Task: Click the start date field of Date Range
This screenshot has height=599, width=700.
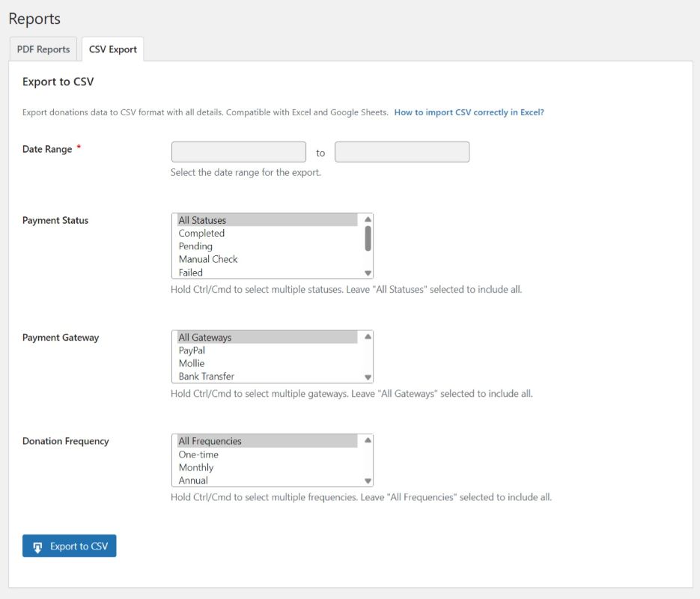Action: coord(238,151)
